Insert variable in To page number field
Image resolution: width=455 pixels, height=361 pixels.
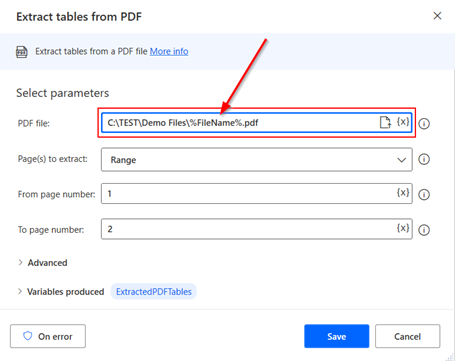(x=403, y=228)
